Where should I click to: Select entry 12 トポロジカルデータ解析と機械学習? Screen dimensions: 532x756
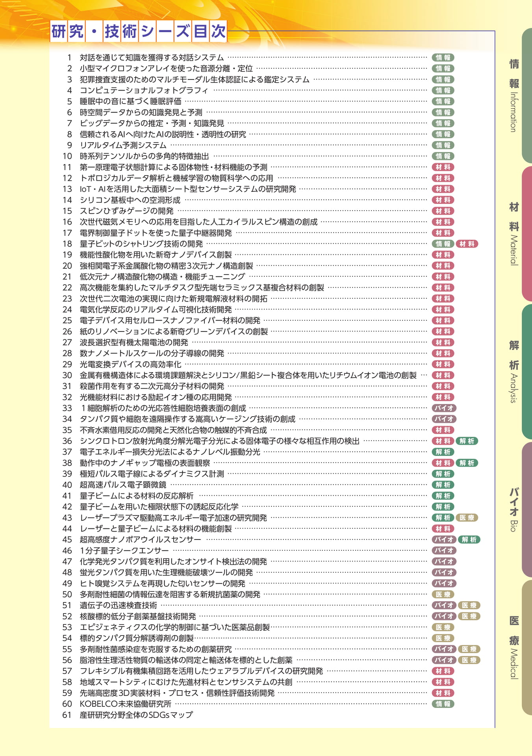176,178
